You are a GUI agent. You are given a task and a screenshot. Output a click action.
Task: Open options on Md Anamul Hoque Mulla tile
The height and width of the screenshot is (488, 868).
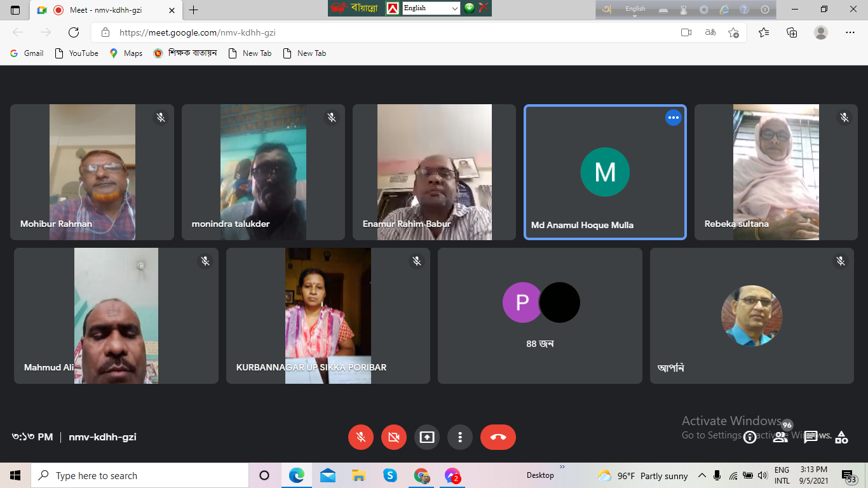click(x=673, y=118)
